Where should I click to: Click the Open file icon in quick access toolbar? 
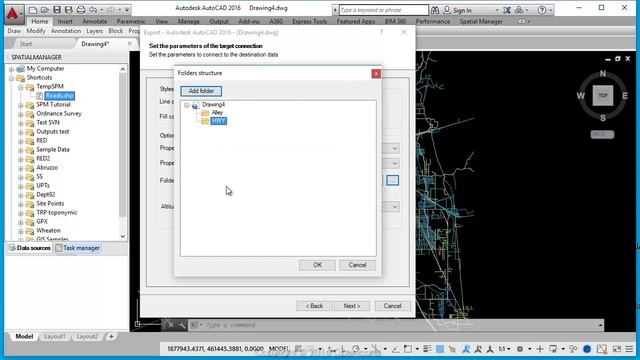pos(45,10)
